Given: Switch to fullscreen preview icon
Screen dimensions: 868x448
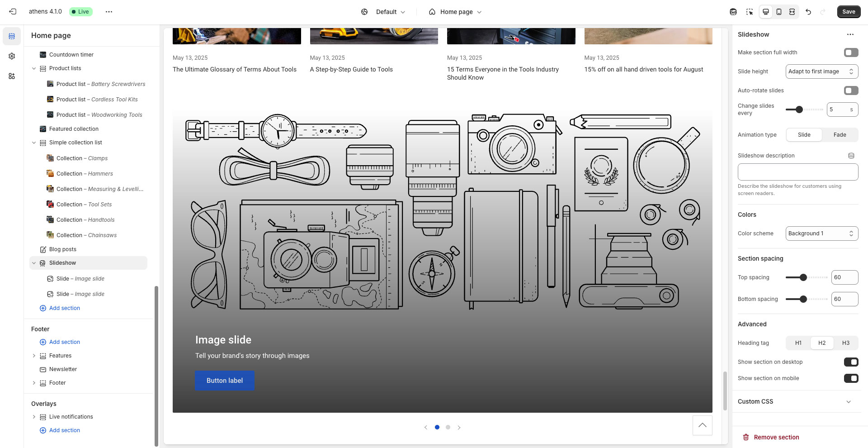Looking at the screenshot, I should pos(792,12).
